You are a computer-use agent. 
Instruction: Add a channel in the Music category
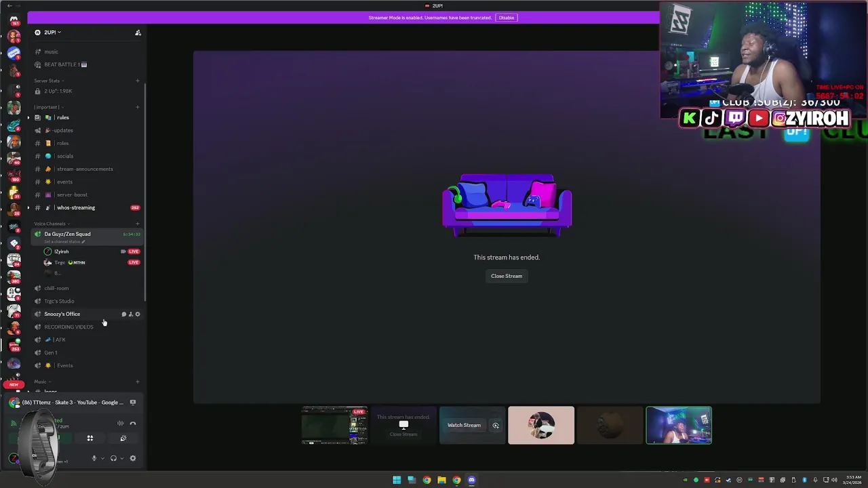click(x=138, y=382)
